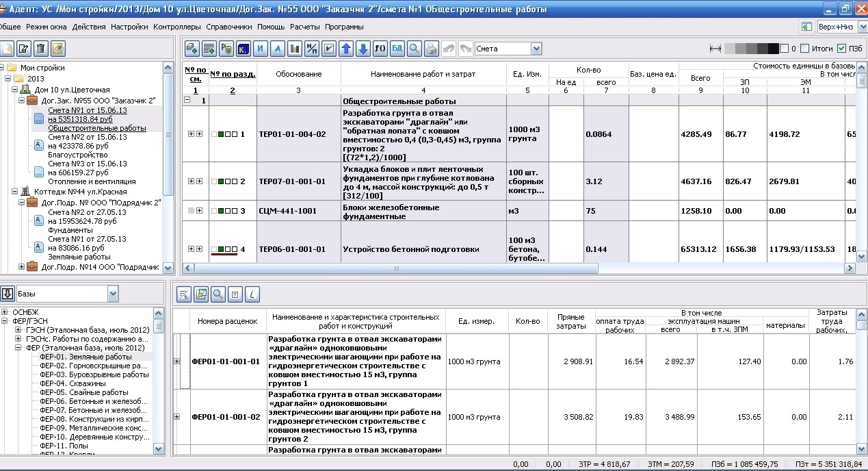Expand the ФЕР01-01-001-01 rate row

point(178,361)
